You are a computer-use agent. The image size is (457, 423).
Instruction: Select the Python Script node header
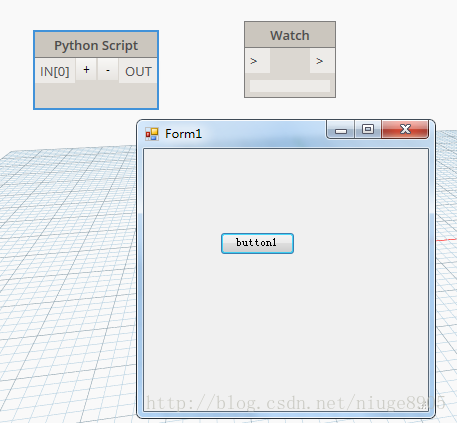[96, 45]
